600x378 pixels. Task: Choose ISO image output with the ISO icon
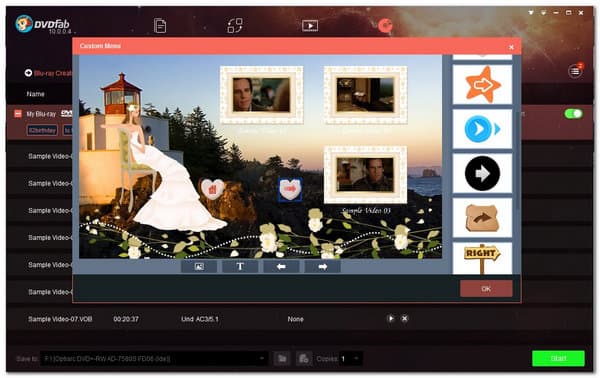click(304, 358)
